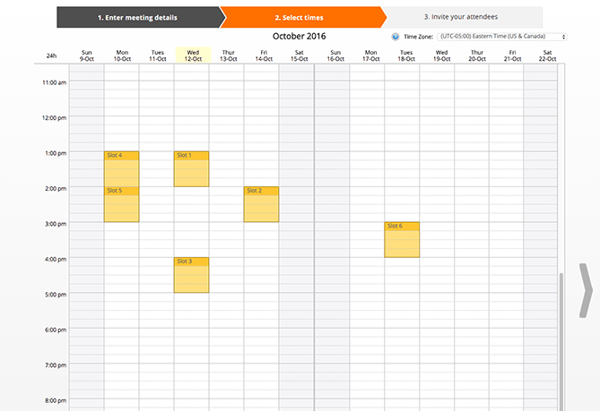Viewport: 600px width, 411px height.
Task: Click the Time Zone label text
Action: click(418, 37)
